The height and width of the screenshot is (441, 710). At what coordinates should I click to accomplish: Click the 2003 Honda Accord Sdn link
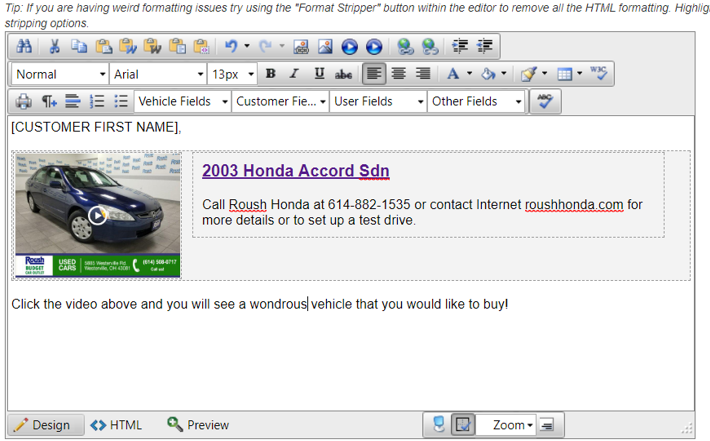295,171
